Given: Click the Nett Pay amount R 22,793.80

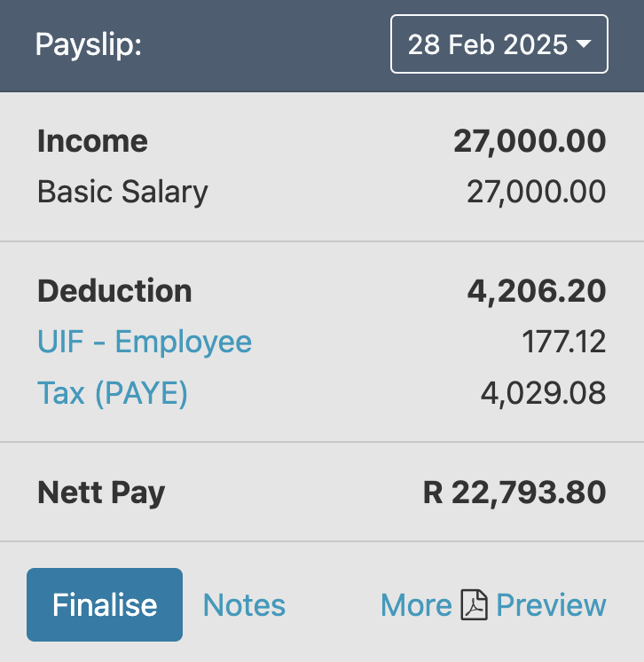Looking at the screenshot, I should pos(514,492).
